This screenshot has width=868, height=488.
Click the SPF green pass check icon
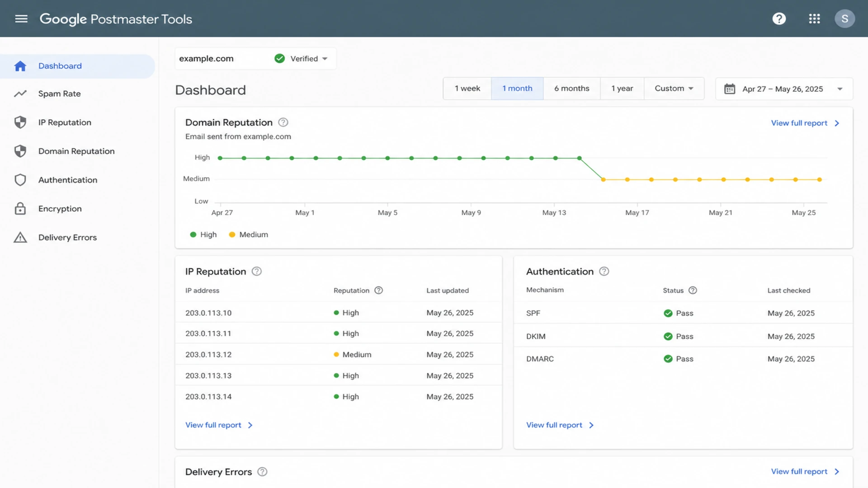[x=668, y=313]
